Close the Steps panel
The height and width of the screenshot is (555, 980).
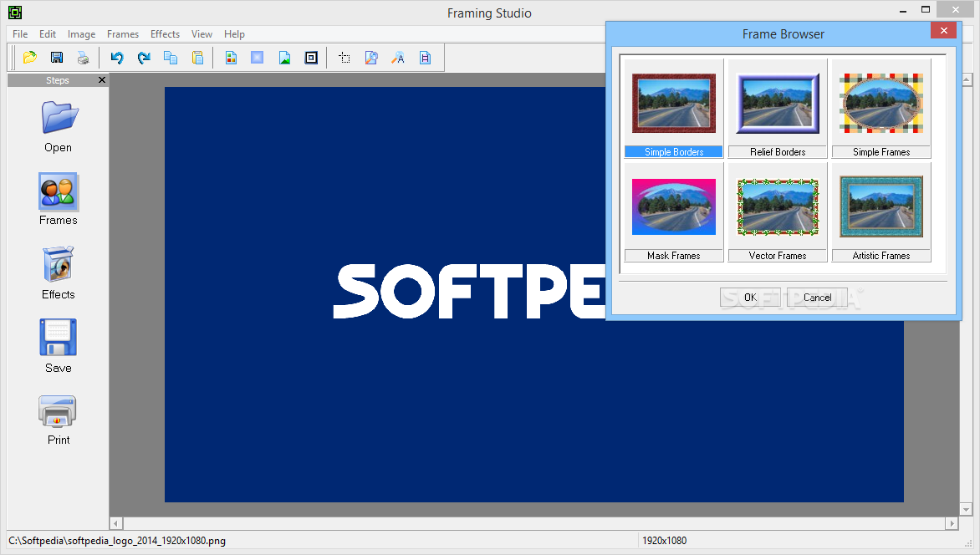pos(102,80)
